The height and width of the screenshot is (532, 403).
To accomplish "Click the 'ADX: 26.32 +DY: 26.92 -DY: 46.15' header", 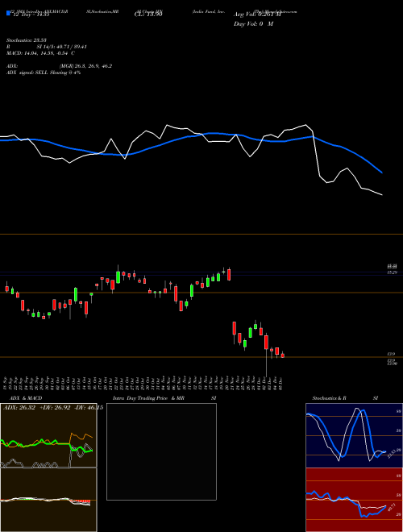I will tap(53, 408).
